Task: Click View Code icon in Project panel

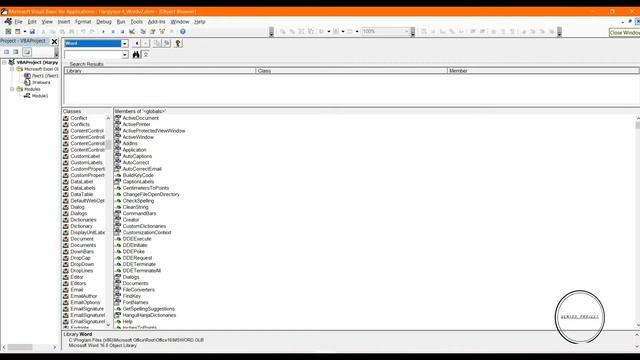Action: 7,52
